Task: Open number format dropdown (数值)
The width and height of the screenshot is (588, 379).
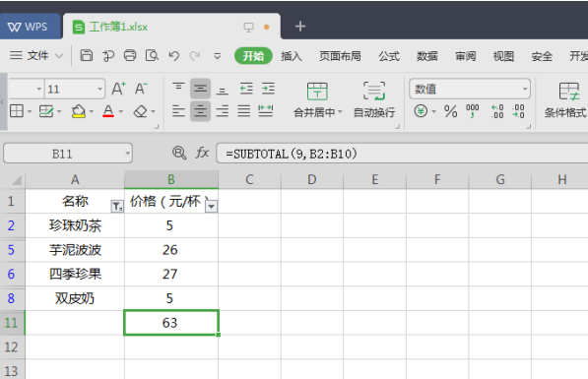Action: [x=525, y=90]
